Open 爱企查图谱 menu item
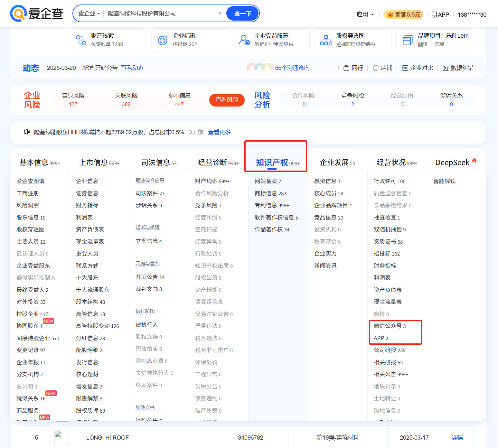This screenshot has height=448, width=498. coord(30,181)
